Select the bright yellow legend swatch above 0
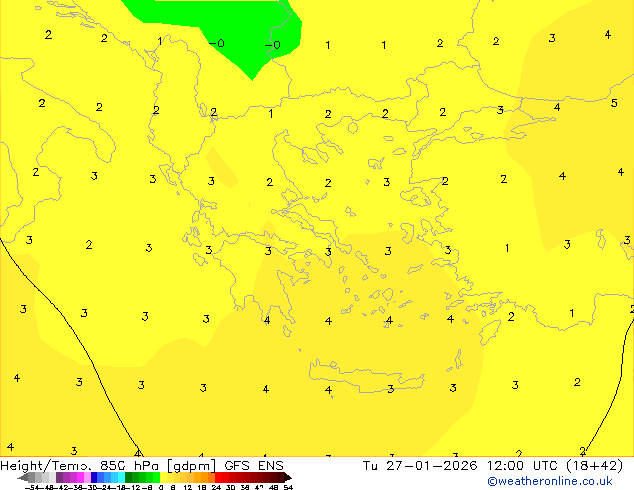 [163, 477]
